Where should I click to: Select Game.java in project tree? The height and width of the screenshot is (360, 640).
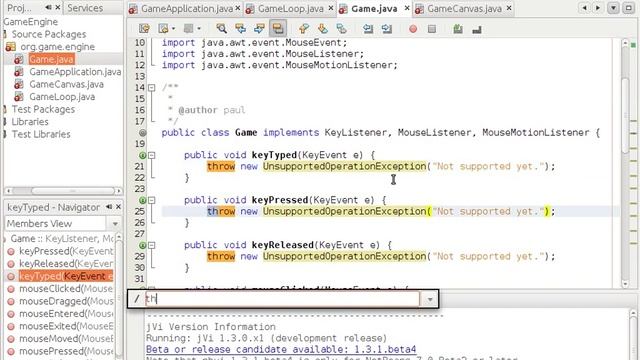pos(51,59)
